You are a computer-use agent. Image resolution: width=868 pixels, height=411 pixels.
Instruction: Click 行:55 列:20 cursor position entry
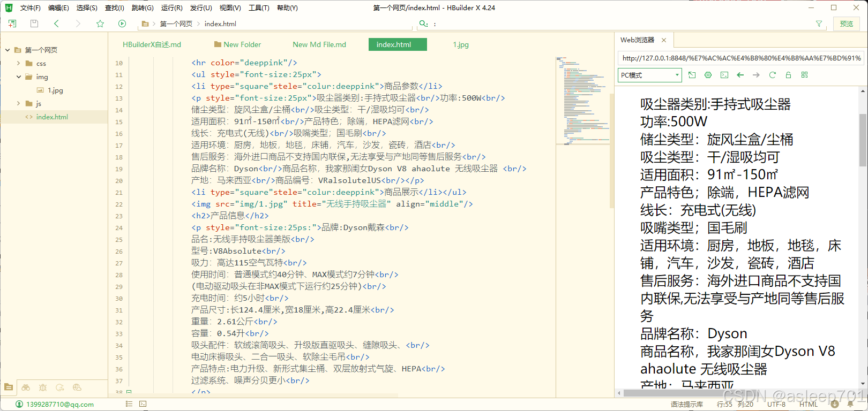(735, 404)
